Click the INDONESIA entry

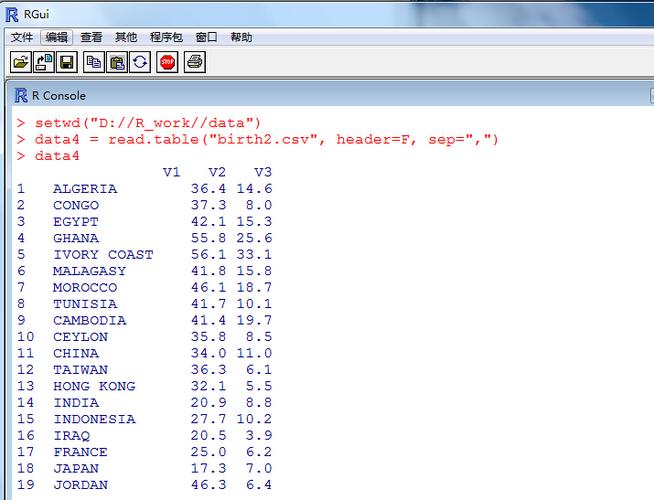[x=94, y=419]
